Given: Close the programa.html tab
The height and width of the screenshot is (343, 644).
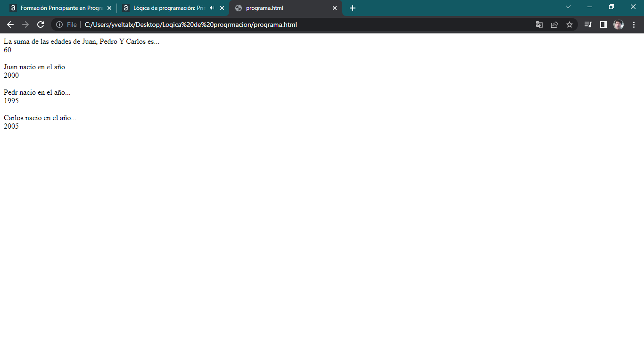Looking at the screenshot, I should click(335, 8).
